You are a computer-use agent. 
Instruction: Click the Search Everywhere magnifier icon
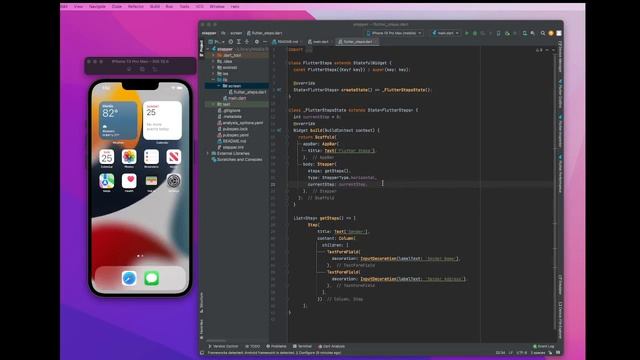pyautogui.click(x=543, y=33)
